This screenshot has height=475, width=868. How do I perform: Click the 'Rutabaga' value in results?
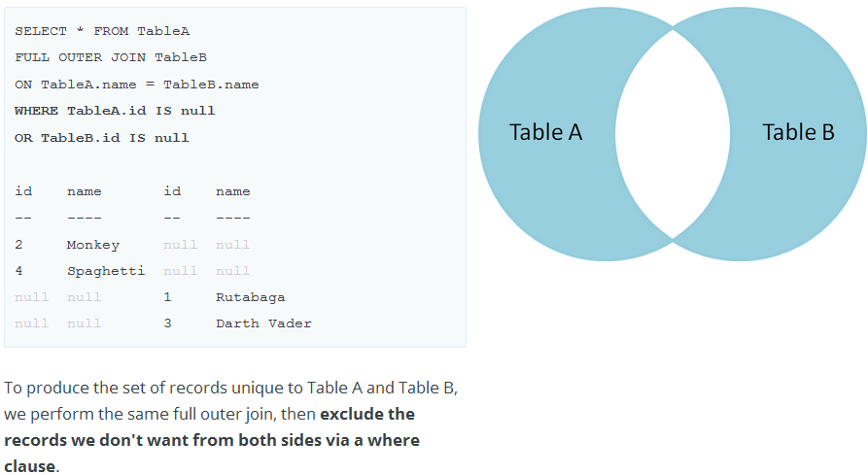tap(250, 297)
